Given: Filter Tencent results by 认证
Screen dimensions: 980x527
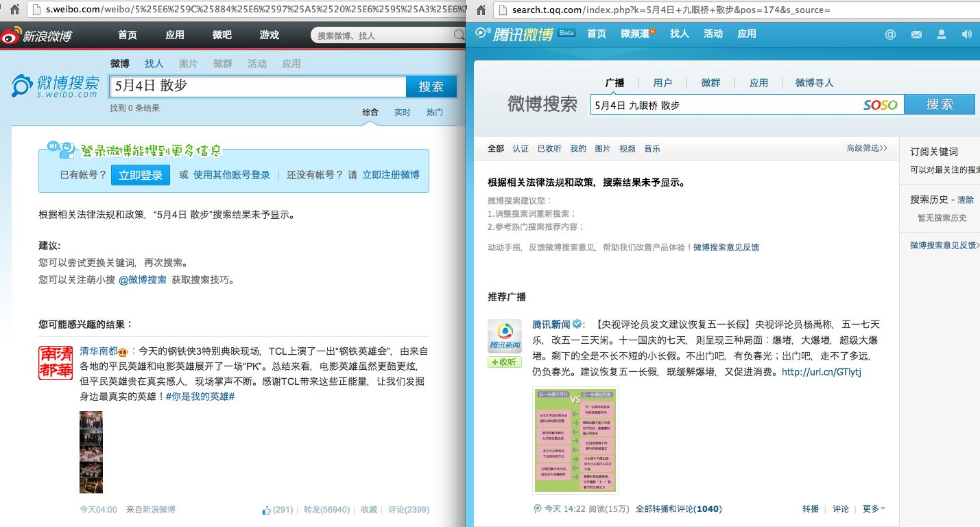Looking at the screenshot, I should [x=521, y=149].
